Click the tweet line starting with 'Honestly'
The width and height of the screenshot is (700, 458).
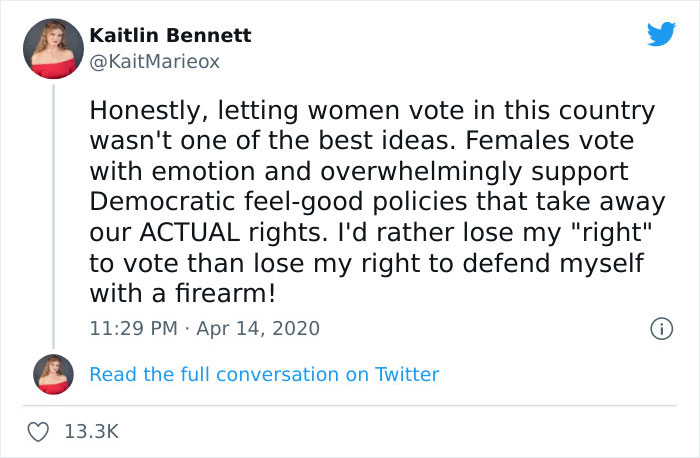372,109
